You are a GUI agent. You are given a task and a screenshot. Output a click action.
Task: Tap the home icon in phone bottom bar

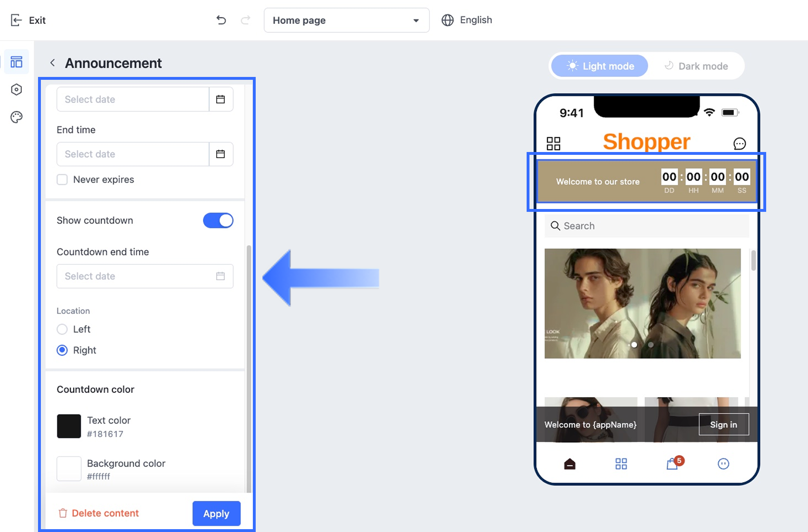coord(569,464)
